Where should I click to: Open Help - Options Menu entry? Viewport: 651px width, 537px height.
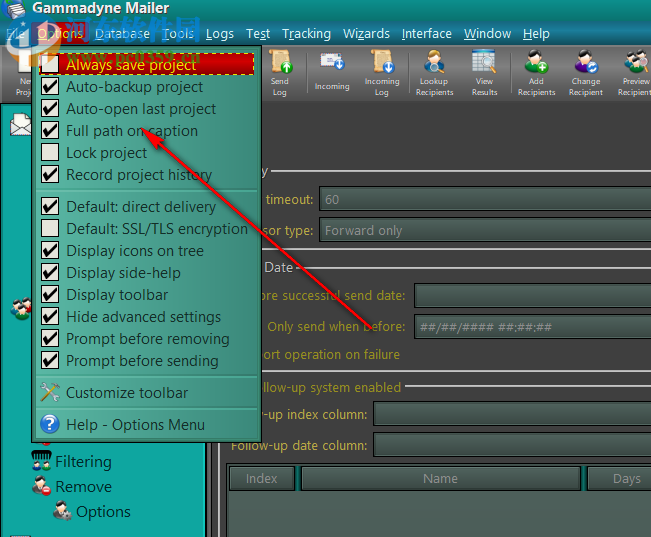(x=147, y=424)
